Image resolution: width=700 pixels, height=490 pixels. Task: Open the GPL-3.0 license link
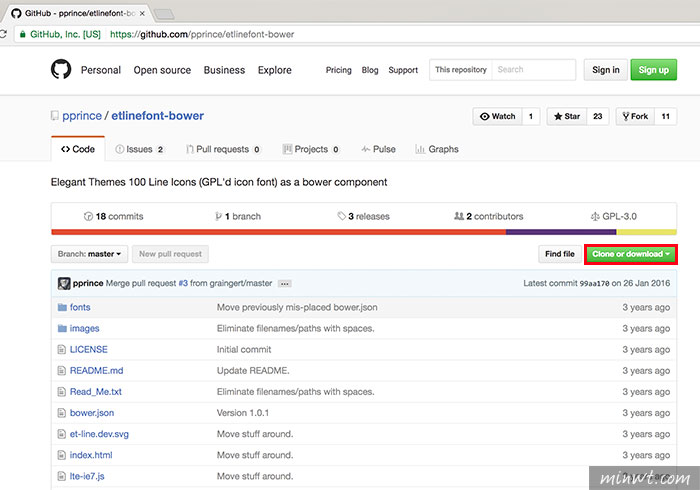(614, 216)
